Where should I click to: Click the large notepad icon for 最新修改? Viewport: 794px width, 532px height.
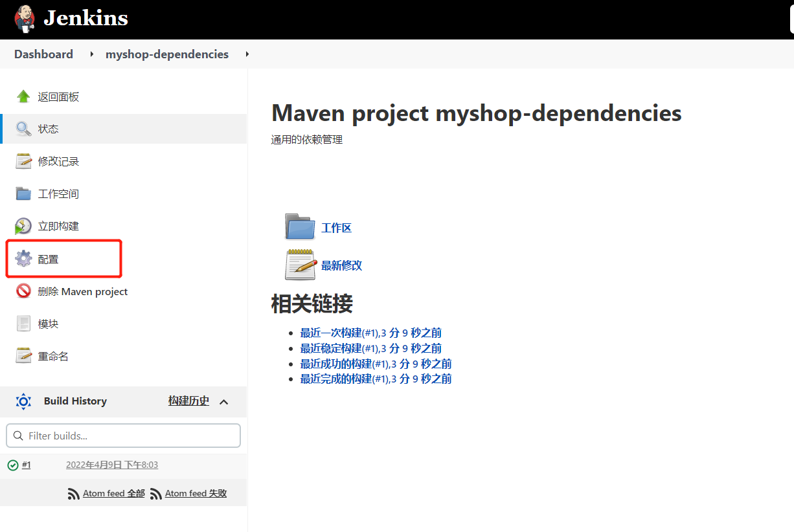300,264
